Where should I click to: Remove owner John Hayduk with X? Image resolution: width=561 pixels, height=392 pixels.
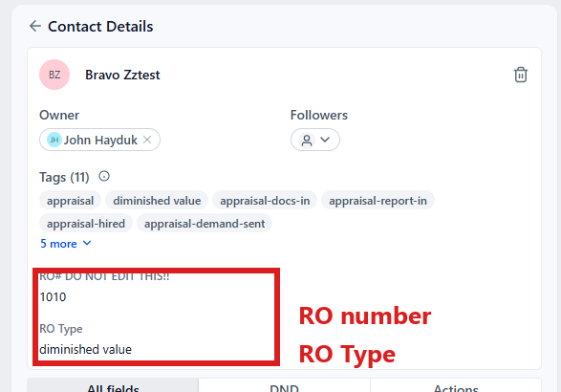pos(147,140)
